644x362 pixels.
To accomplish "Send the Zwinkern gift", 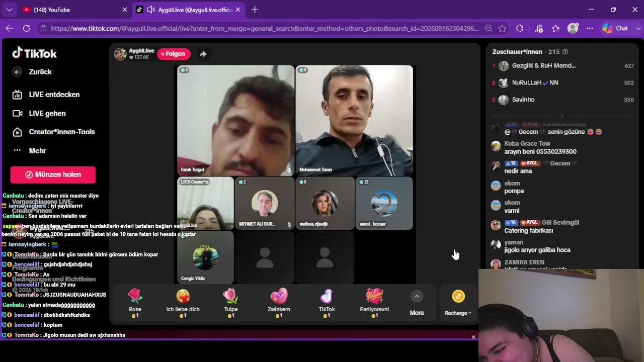I will point(279,303).
